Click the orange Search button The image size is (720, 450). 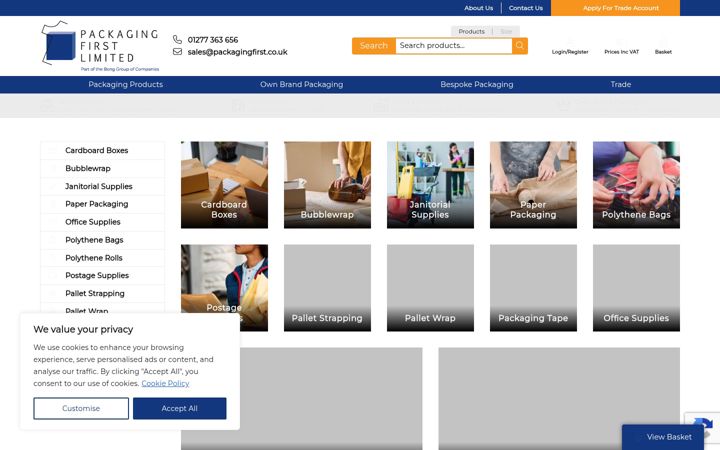click(x=374, y=45)
